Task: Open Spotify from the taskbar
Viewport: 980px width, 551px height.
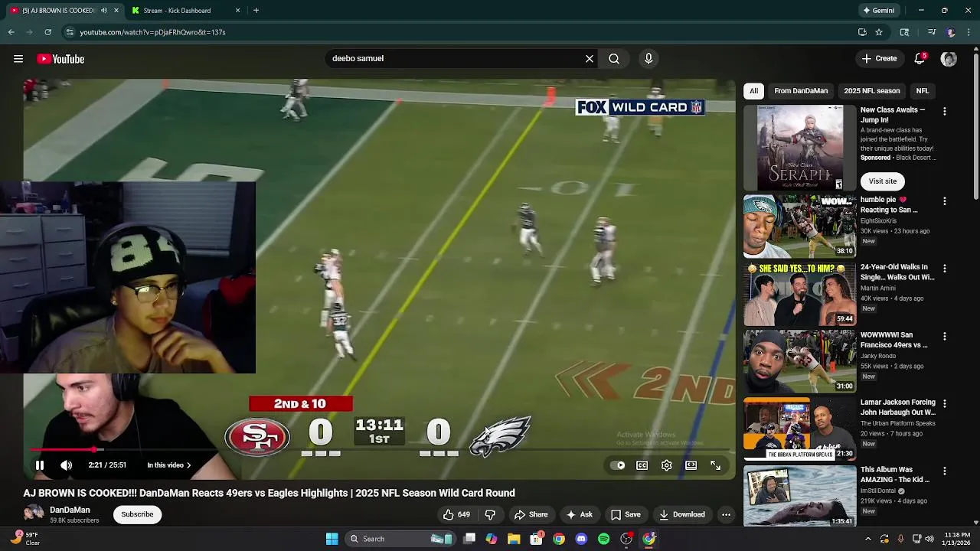Action: pyautogui.click(x=603, y=539)
